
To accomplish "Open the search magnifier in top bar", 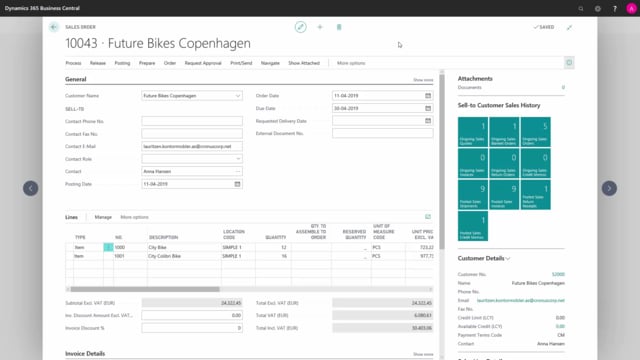I will coord(581,8).
